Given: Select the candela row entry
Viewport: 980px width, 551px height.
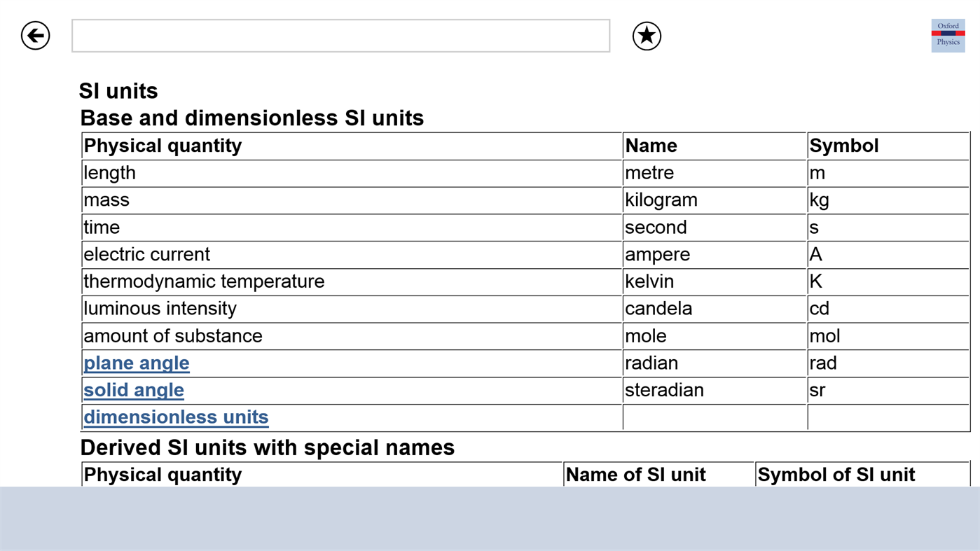Looking at the screenshot, I should [658, 308].
